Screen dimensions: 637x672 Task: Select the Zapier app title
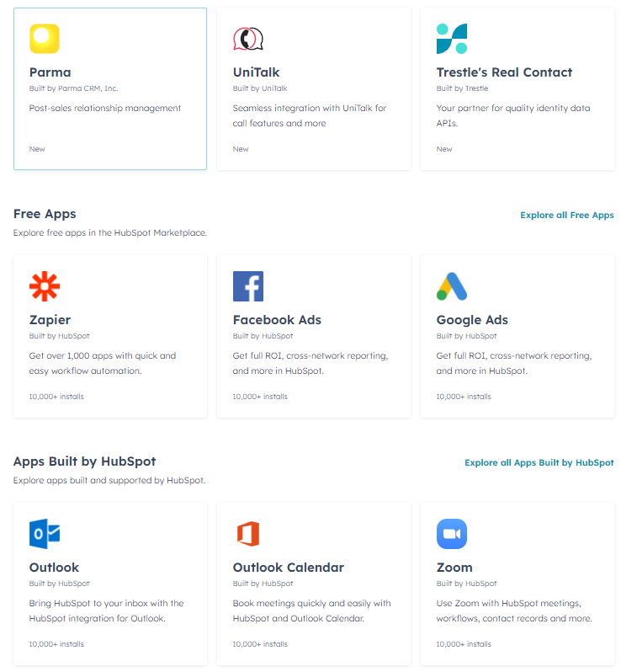(x=50, y=320)
